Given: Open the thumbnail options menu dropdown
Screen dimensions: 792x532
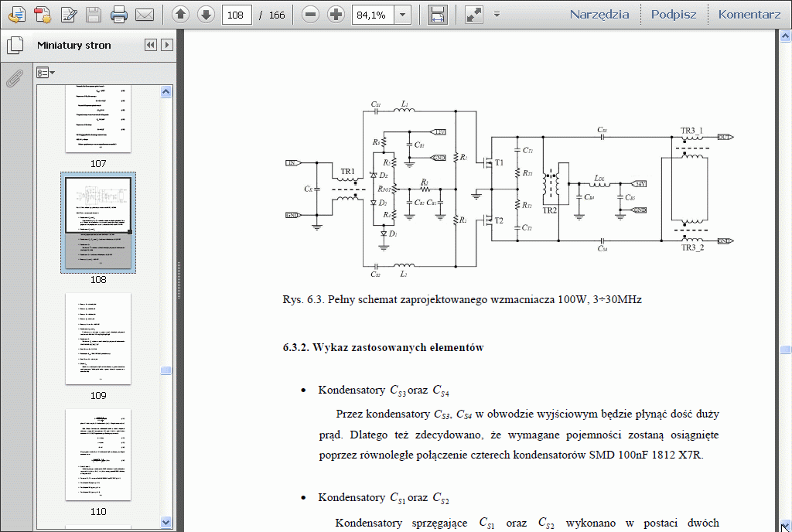Looking at the screenshot, I should (x=46, y=73).
